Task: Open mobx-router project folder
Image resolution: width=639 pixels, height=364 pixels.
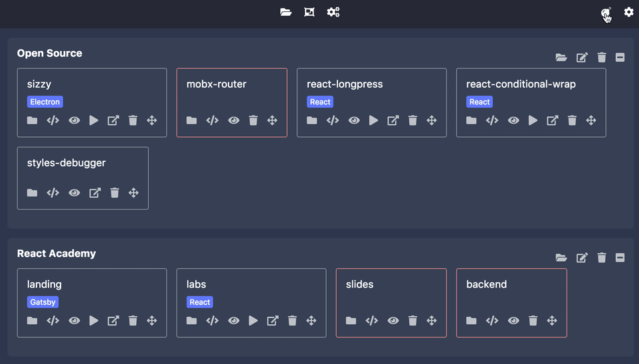Action: pyautogui.click(x=191, y=120)
